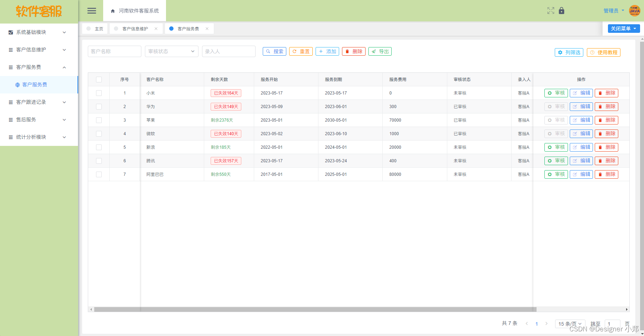Toggle the select-all header checkbox
This screenshot has width=644, height=336.
point(99,80)
